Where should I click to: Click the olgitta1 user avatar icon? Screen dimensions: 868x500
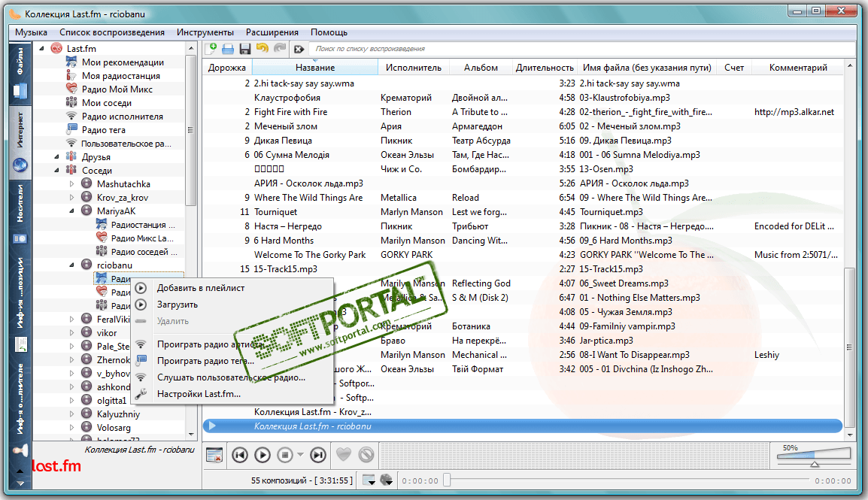point(86,400)
